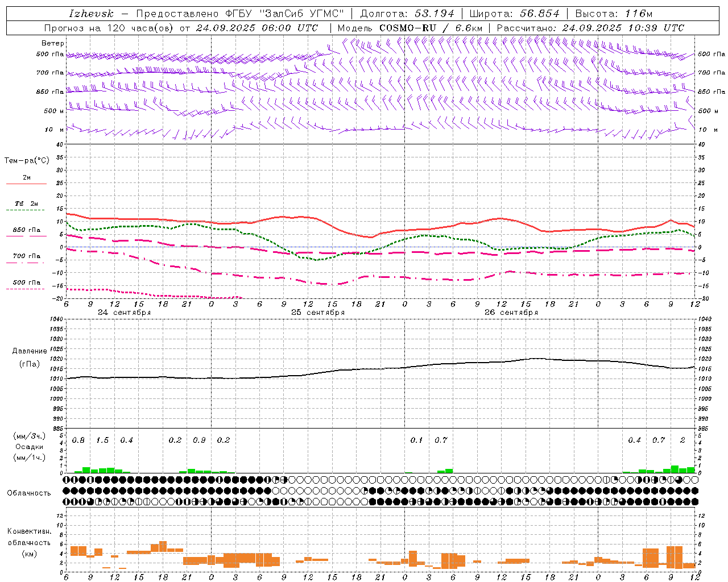Click the '500 гПа' temperature legend dotted line sample
Image resolution: width=728 pixels, height=582 pixels.
click(26, 289)
